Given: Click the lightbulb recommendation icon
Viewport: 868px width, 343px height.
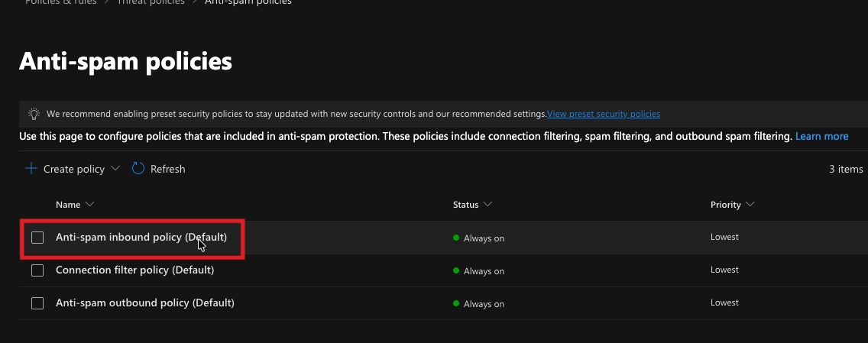Looking at the screenshot, I should click(x=34, y=114).
